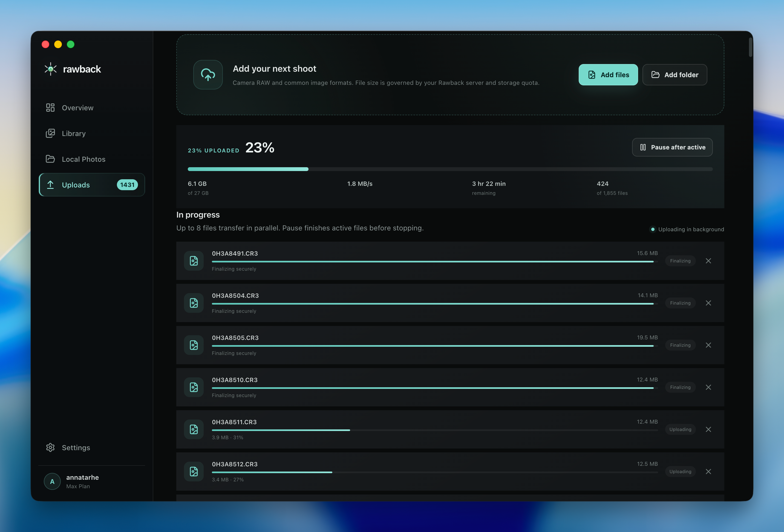This screenshot has height=532, width=784.
Task: Click the Settings gear icon
Action: coord(50,447)
